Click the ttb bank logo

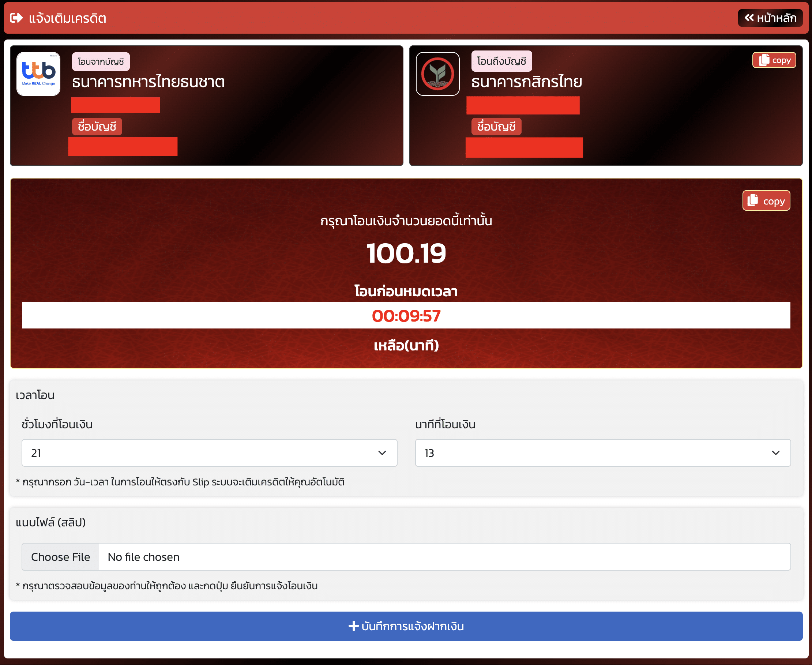pos(38,74)
